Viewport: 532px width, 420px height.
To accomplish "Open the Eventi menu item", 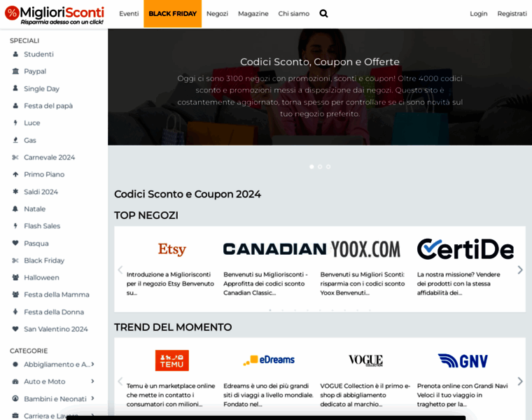I will point(129,13).
